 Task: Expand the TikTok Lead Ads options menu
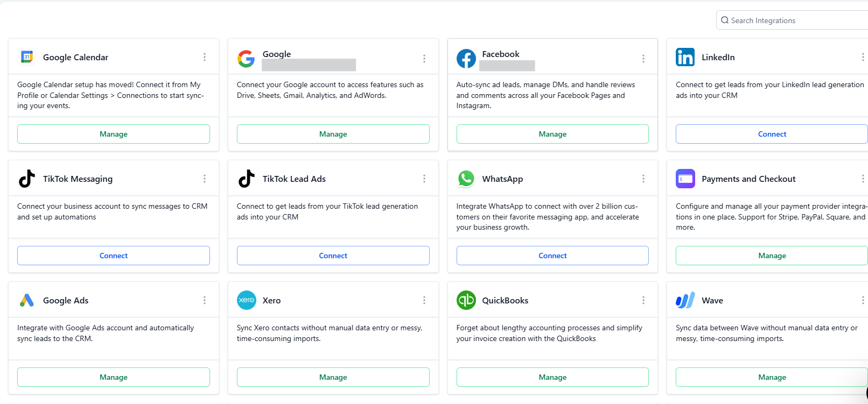click(424, 179)
